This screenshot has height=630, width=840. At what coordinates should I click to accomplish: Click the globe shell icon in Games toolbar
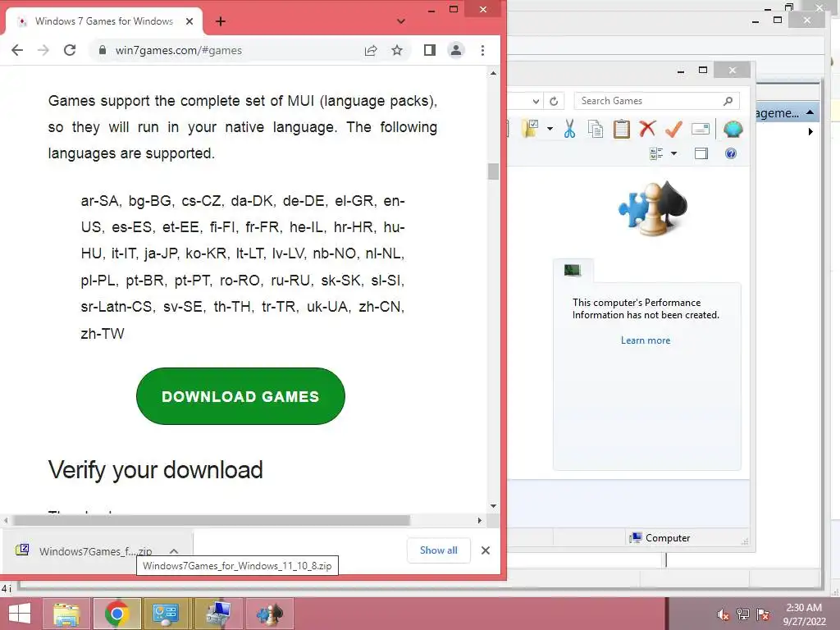point(733,129)
